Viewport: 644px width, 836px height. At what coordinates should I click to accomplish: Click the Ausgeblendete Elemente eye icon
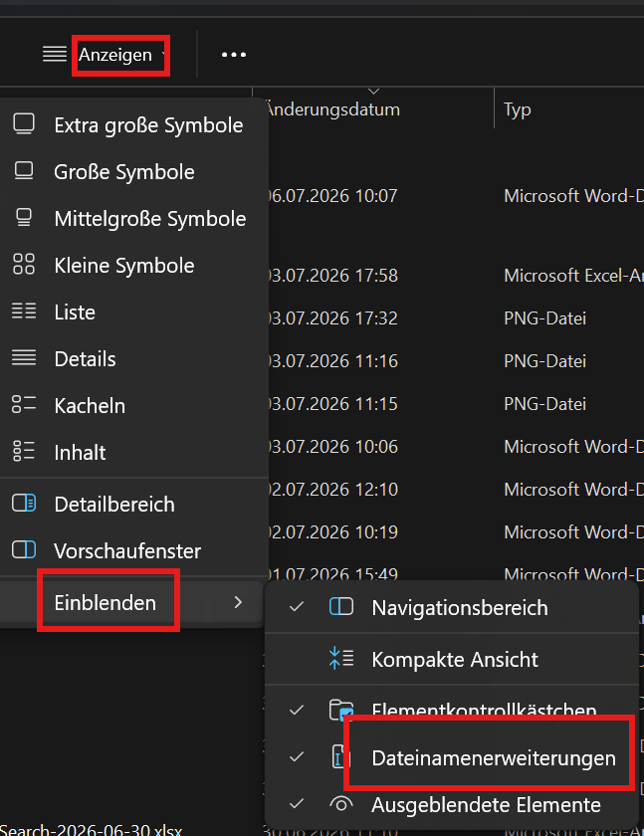coord(341,803)
